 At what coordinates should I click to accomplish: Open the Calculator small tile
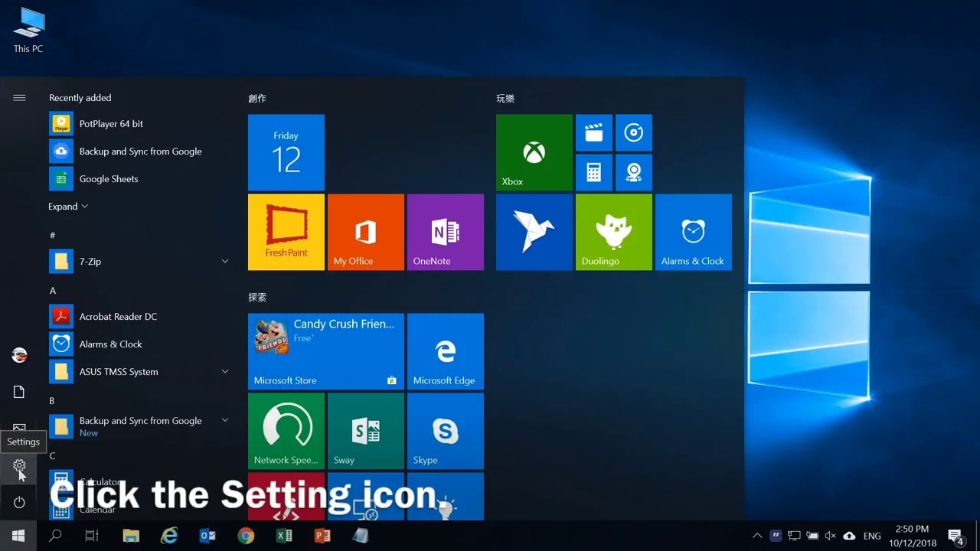click(594, 172)
